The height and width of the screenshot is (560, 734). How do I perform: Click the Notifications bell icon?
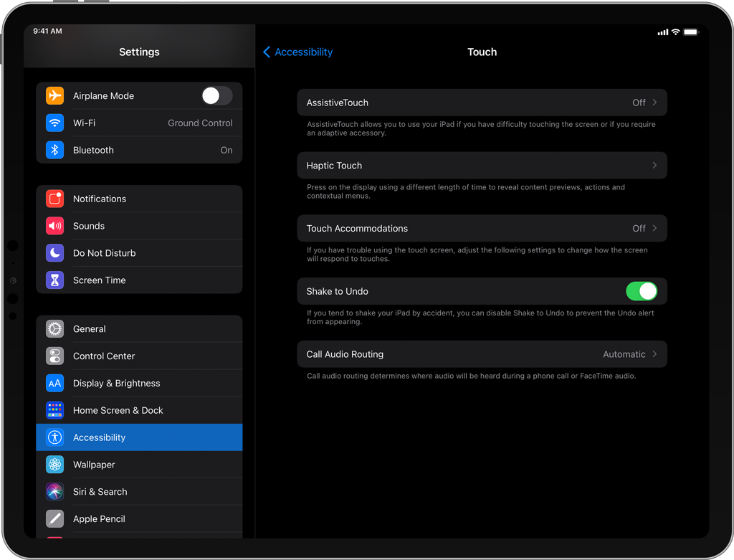point(54,199)
